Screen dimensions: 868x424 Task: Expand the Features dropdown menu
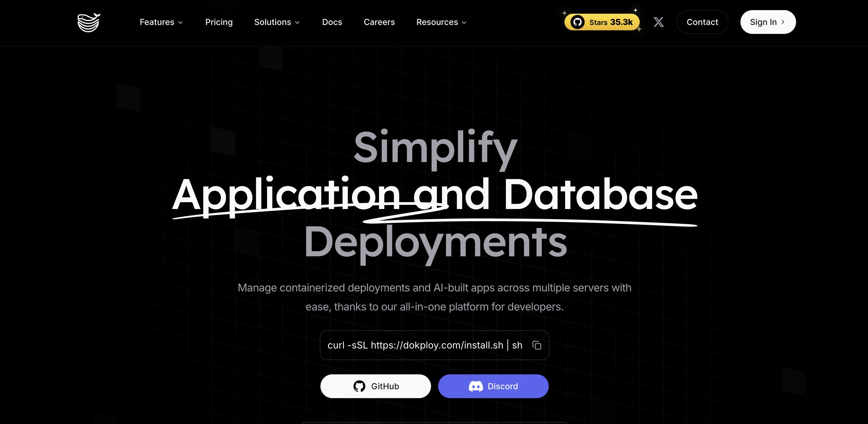tap(161, 22)
